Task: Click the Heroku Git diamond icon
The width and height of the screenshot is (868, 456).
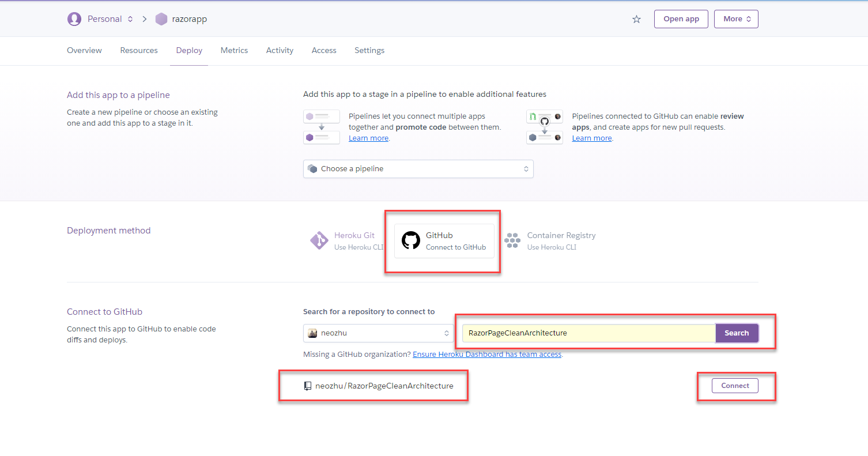Action: tap(319, 240)
